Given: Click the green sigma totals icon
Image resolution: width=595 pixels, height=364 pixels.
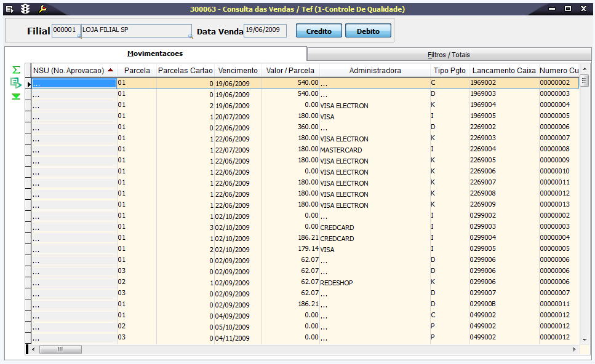Looking at the screenshot, I should click(16, 70).
